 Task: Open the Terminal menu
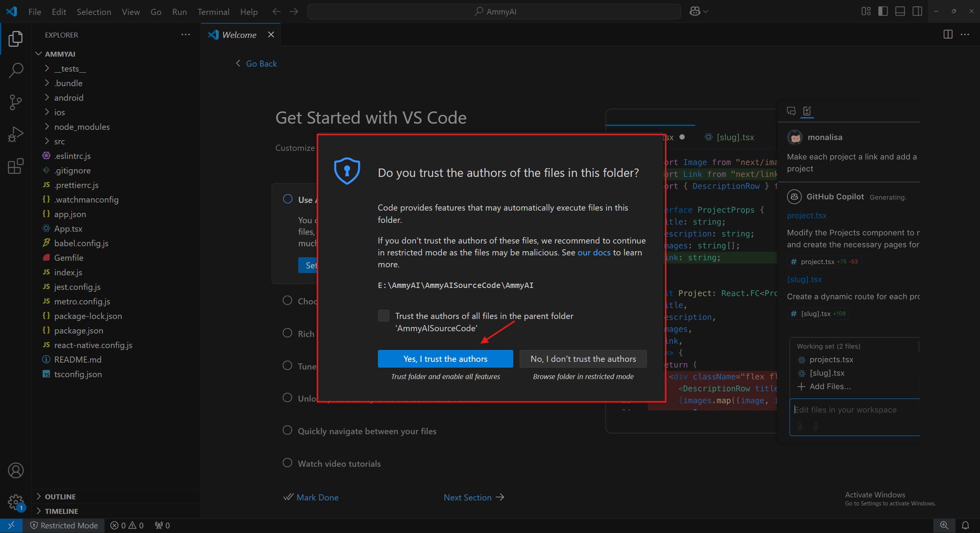coord(213,12)
